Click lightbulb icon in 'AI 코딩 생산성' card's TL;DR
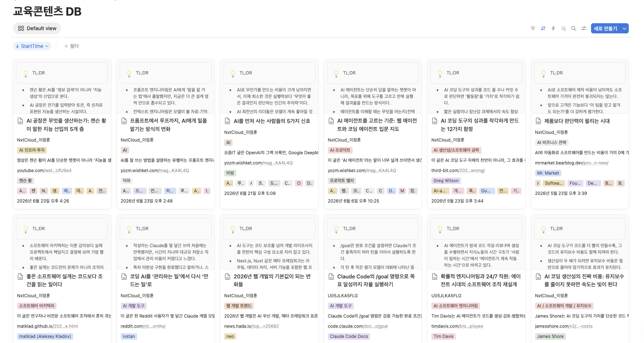The width and height of the screenshot is (644, 343). 543,229
